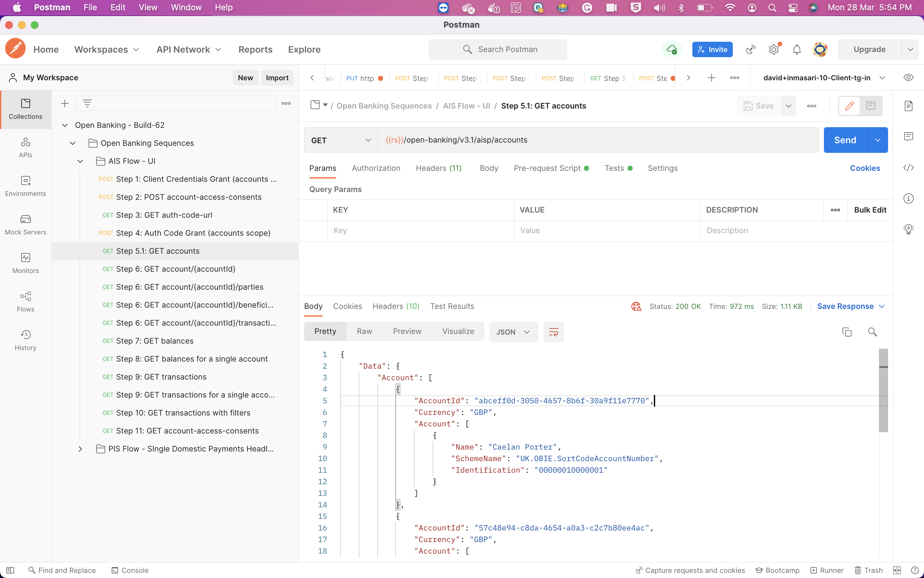Click the Postman logo icon
The width and height of the screenshot is (924, 578).
click(x=15, y=49)
